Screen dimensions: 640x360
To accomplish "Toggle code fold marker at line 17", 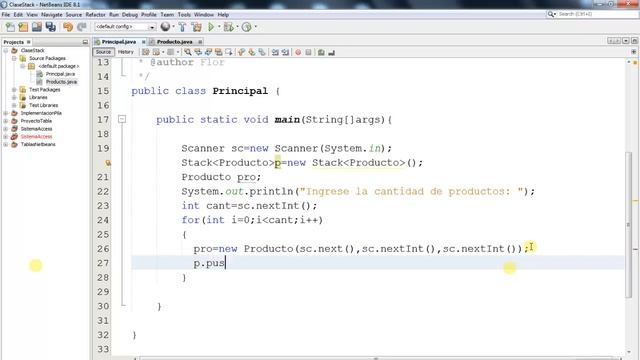I will click(x=122, y=119).
